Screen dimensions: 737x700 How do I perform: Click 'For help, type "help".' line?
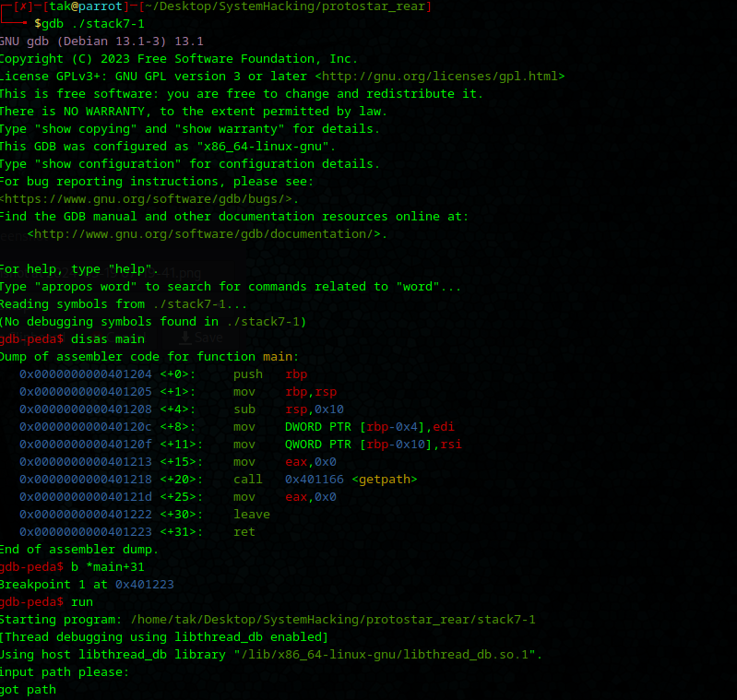[79, 268]
